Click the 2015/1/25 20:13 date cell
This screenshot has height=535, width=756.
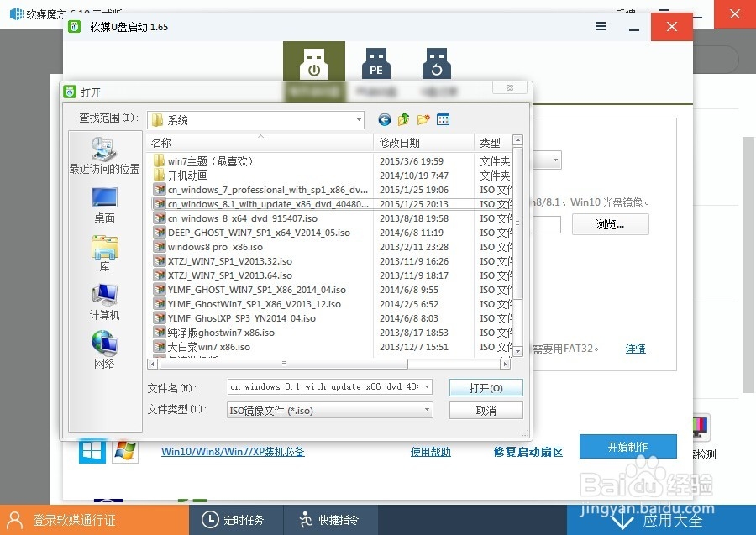[x=413, y=204]
